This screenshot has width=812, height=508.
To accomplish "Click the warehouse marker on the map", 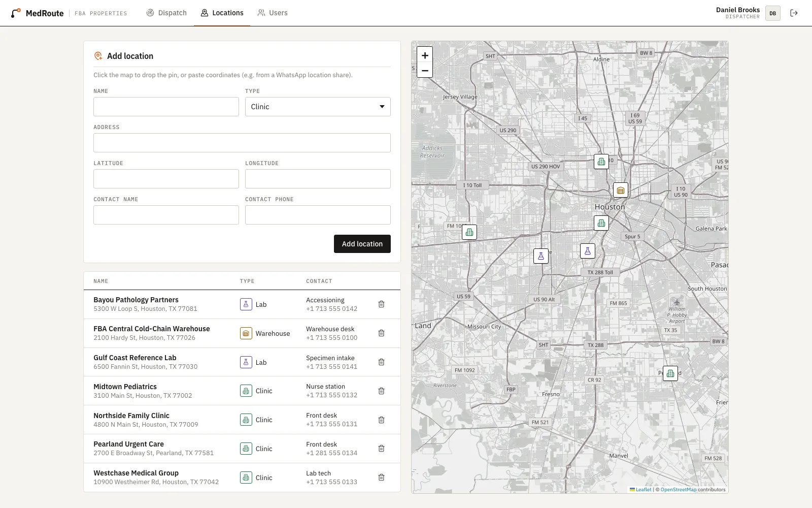I will [x=621, y=190].
